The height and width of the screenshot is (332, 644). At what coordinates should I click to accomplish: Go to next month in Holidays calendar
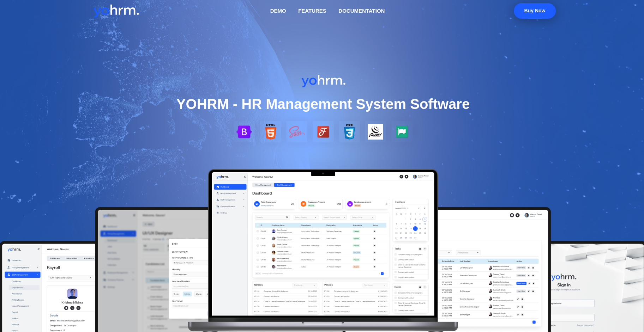(x=425, y=208)
